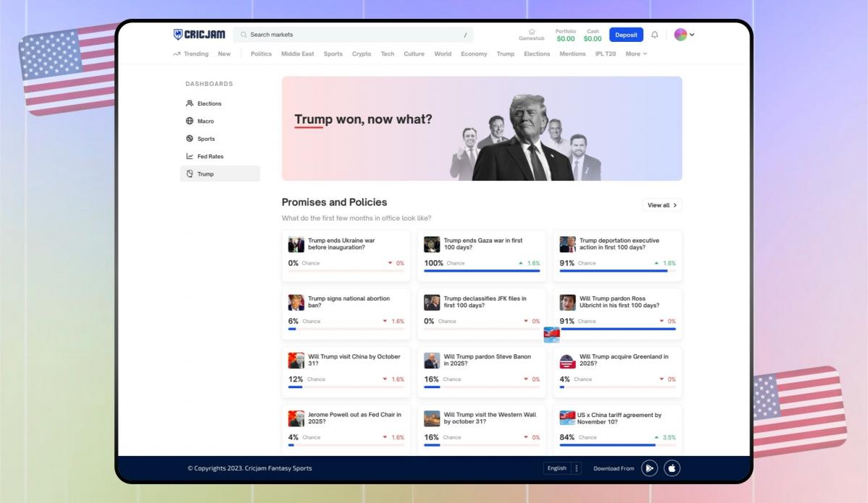Click progress bar of Ukraine war market
This screenshot has width=868, height=503.
coord(346,271)
